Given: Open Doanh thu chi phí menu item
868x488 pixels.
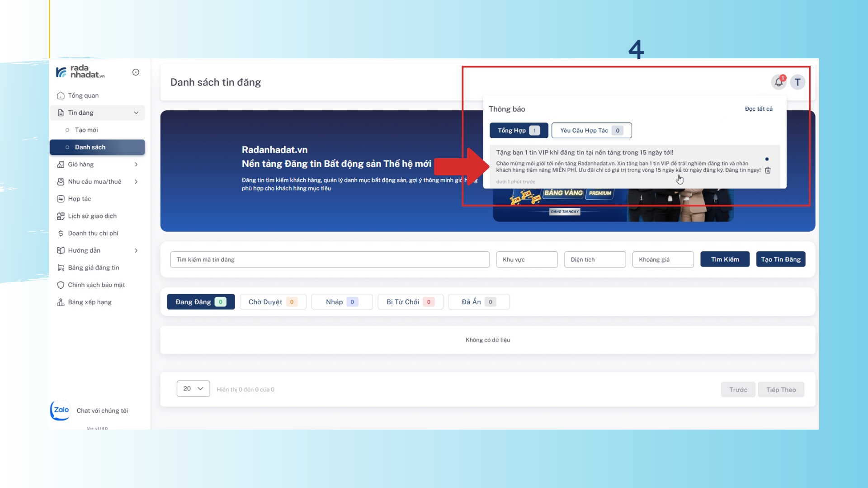Looking at the screenshot, I should click(97, 233).
